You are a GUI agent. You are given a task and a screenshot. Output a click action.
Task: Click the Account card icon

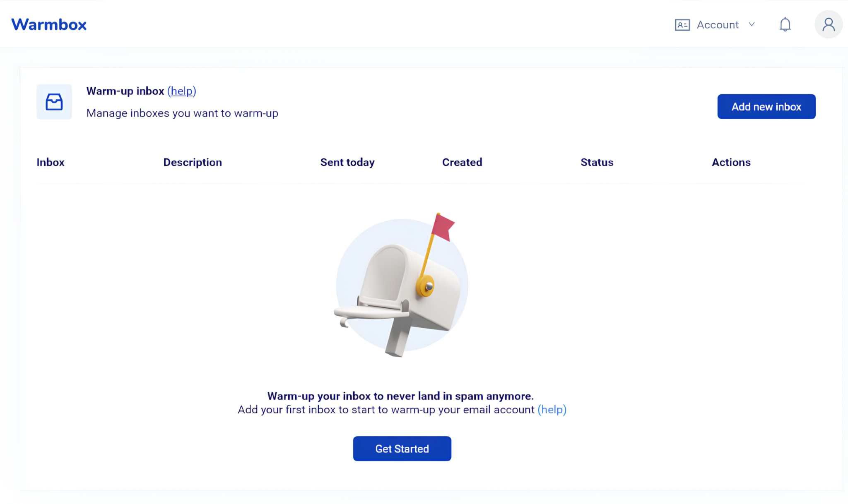point(682,25)
